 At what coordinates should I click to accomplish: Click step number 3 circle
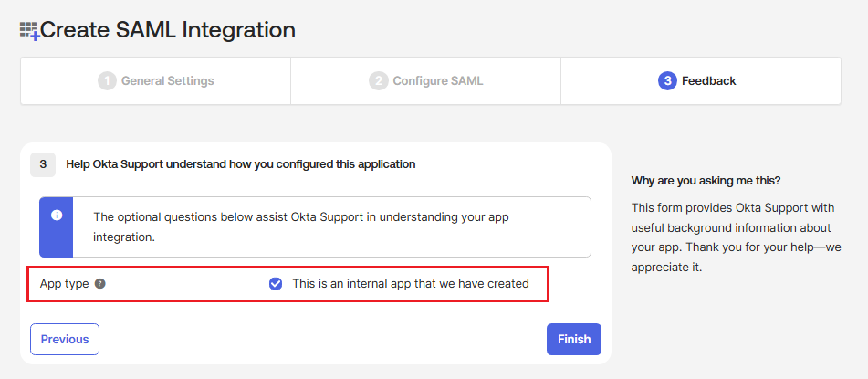click(x=667, y=81)
